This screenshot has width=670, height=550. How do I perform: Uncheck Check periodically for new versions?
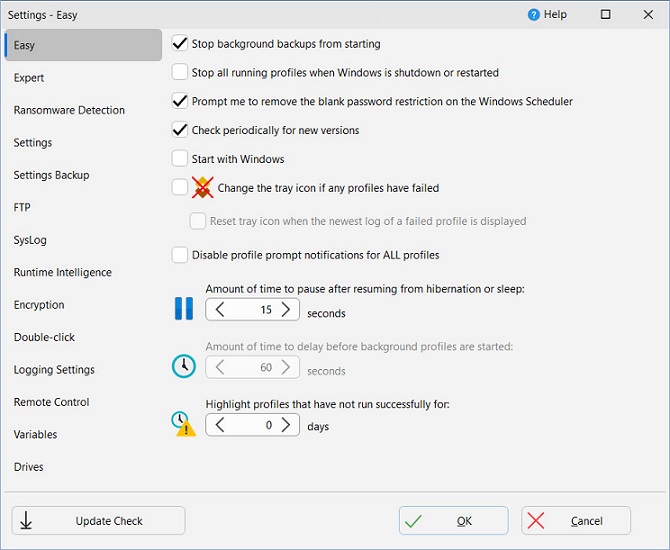pyautogui.click(x=179, y=130)
